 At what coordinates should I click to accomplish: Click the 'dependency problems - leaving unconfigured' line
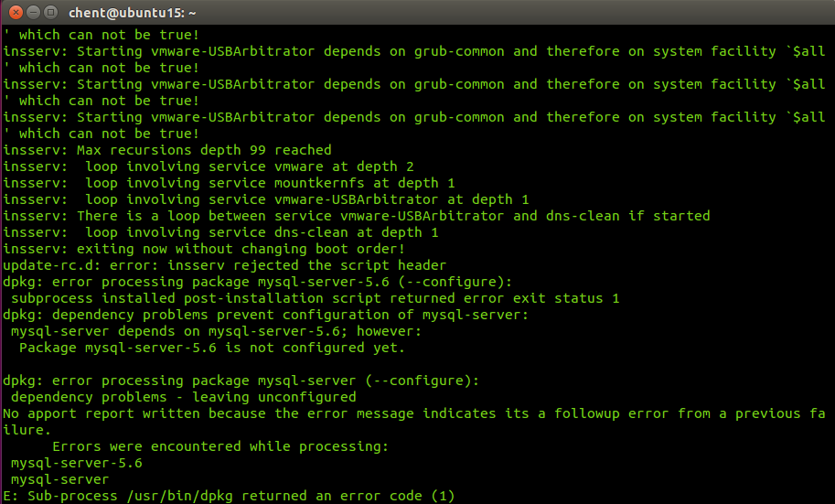coord(183,397)
